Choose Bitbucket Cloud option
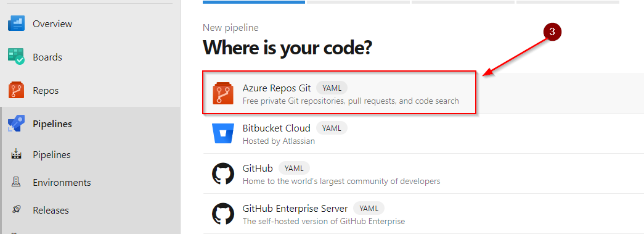This screenshot has height=234, width=644. [x=423, y=133]
